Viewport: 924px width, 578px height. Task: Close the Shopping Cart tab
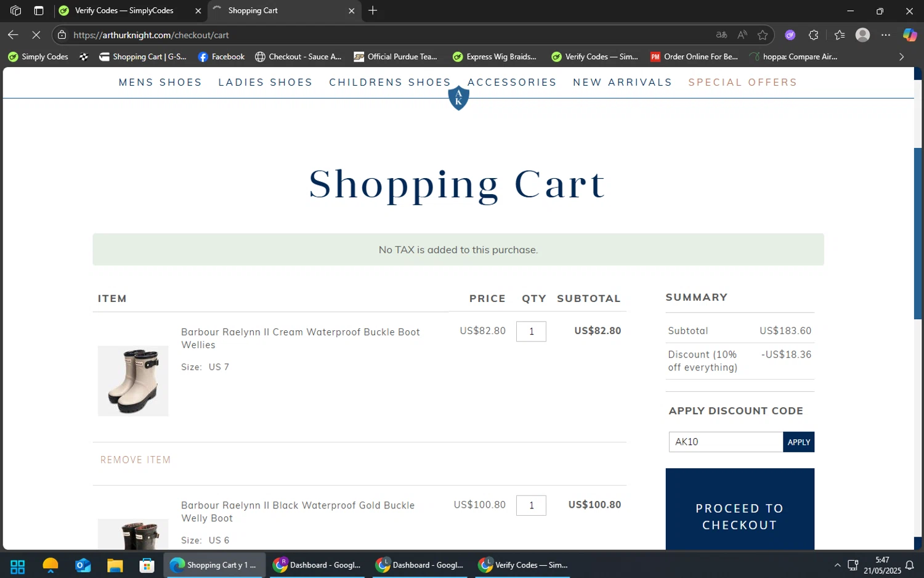(352, 10)
